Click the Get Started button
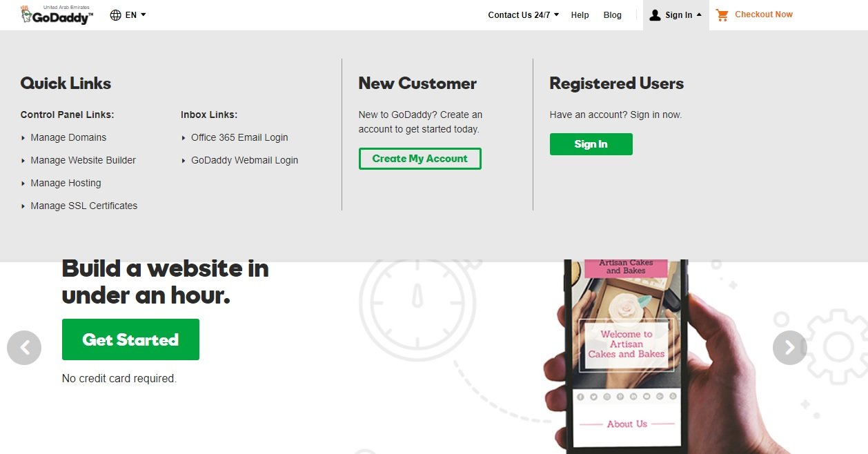This screenshot has height=454, width=868. (x=130, y=339)
